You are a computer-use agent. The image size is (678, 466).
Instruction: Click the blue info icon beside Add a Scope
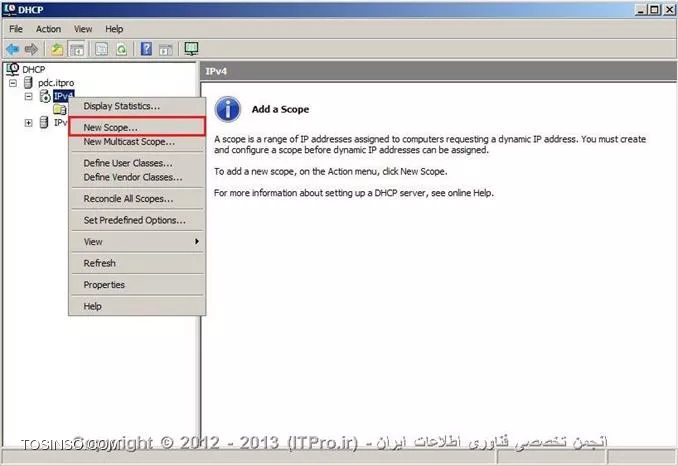click(227, 109)
